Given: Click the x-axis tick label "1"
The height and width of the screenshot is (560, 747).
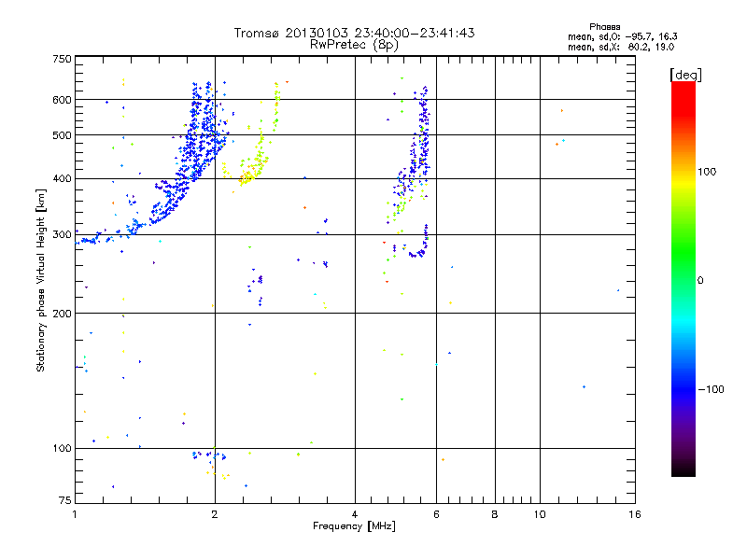Looking at the screenshot, I should [x=75, y=514].
